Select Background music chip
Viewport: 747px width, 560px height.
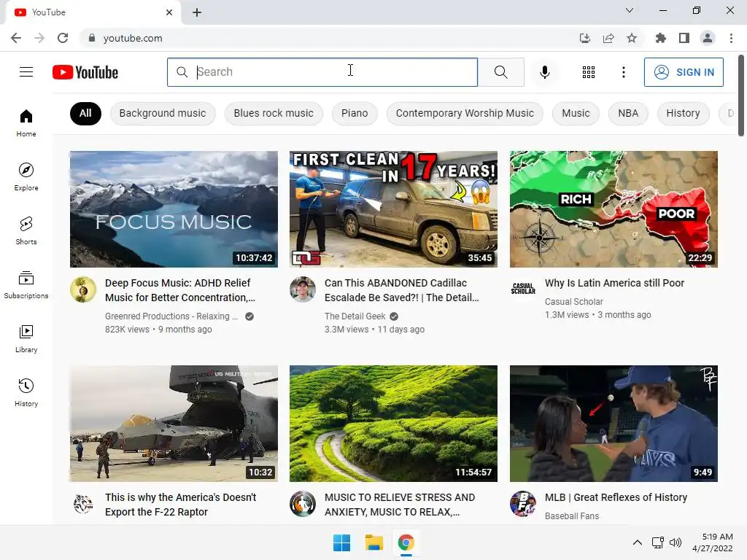point(163,113)
